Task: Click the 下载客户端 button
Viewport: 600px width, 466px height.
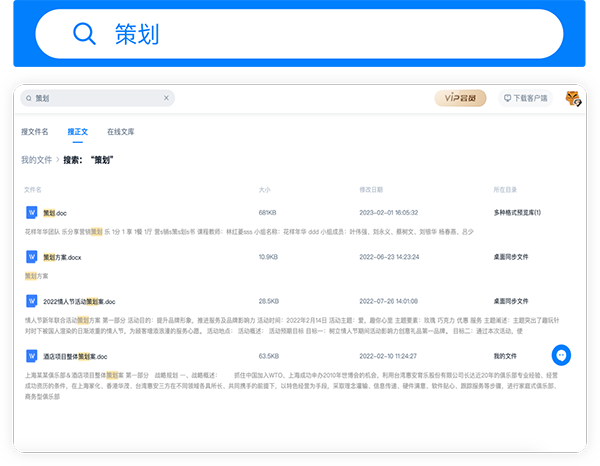Action: tap(526, 98)
